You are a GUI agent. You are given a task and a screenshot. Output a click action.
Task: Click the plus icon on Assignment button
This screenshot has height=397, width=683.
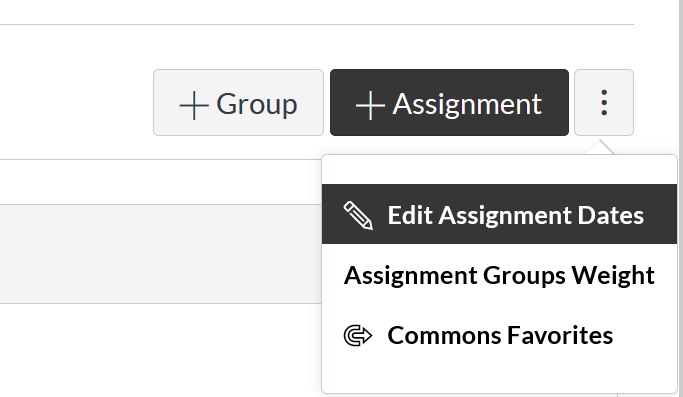point(370,105)
